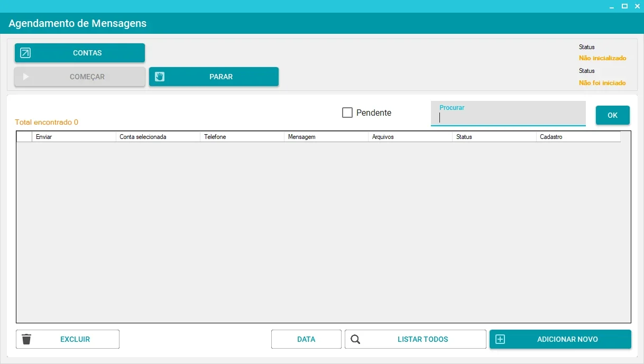Click the Começar start button

(x=80, y=77)
